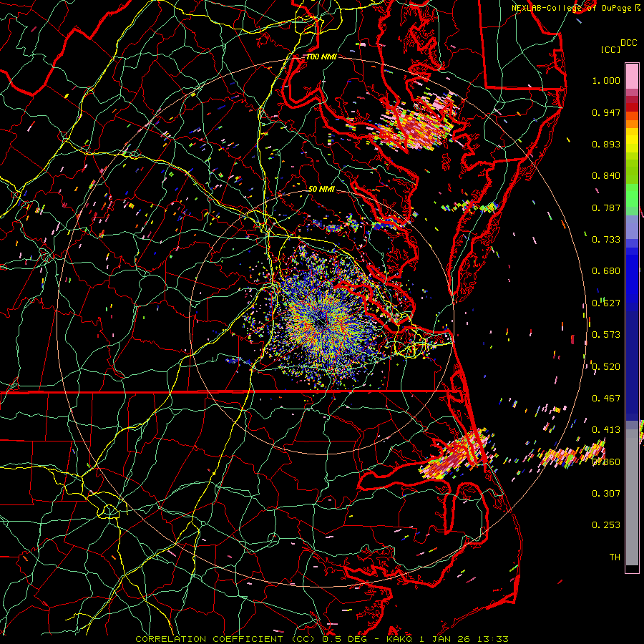Click the 0.467 scale value
The width and height of the screenshot is (644, 644).
point(606,399)
